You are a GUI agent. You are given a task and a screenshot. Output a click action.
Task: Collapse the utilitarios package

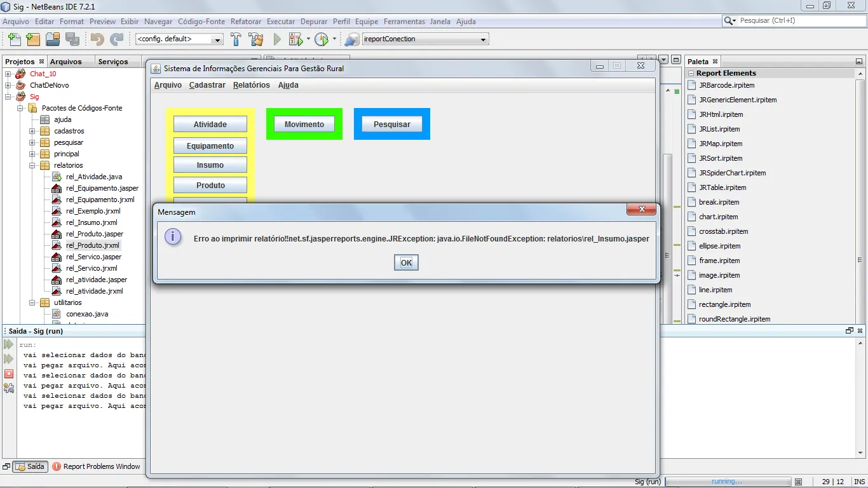point(32,302)
